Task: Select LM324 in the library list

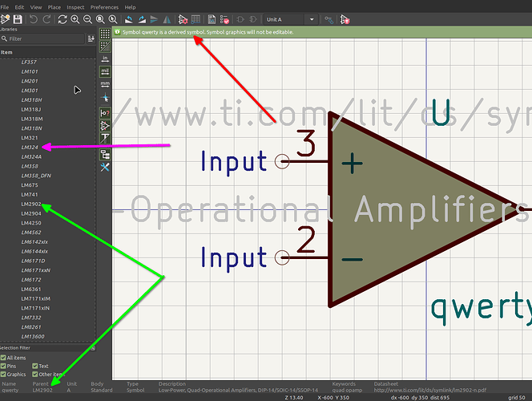Action: point(30,147)
